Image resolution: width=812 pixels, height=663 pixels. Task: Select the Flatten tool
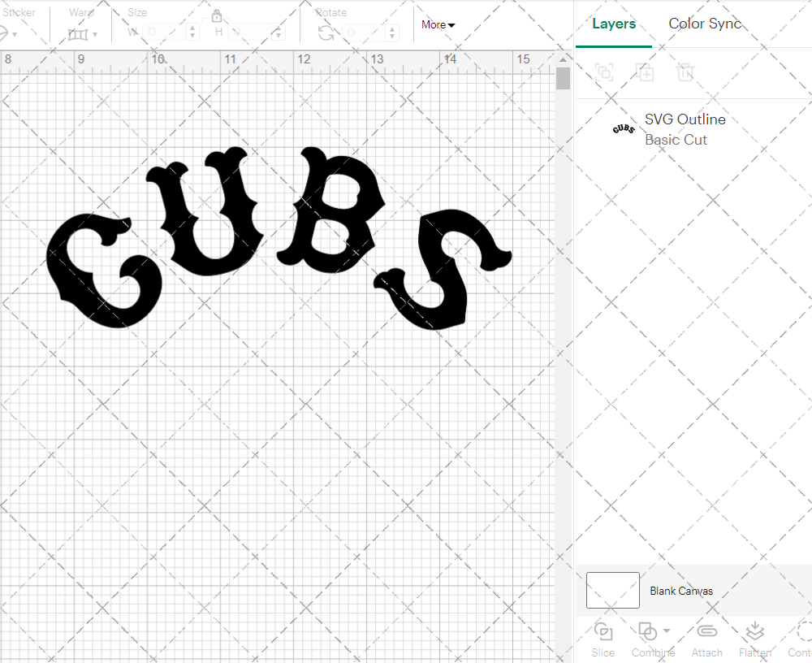coord(755,639)
